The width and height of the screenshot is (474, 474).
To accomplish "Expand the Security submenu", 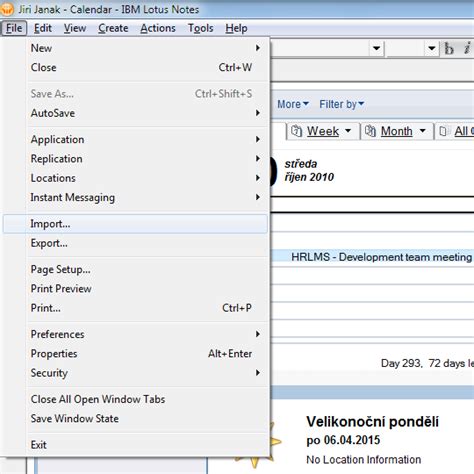I will (135, 373).
